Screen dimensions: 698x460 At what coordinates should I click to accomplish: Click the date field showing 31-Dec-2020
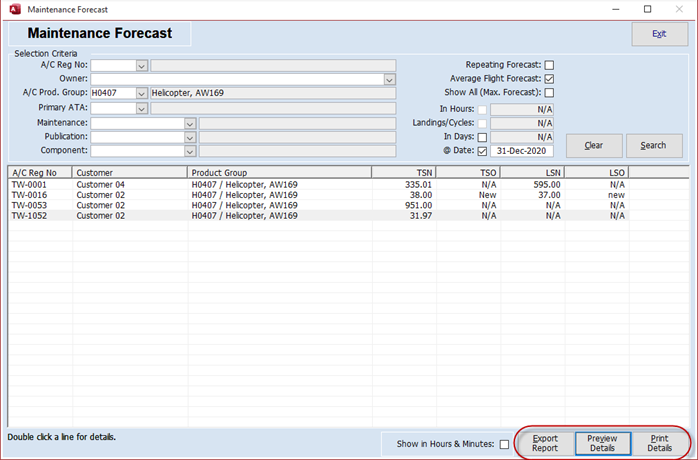[523, 151]
